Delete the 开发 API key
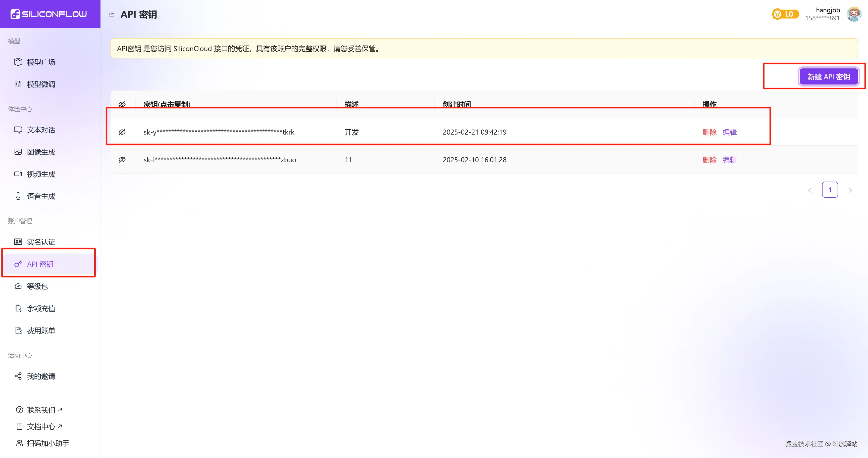 point(709,132)
